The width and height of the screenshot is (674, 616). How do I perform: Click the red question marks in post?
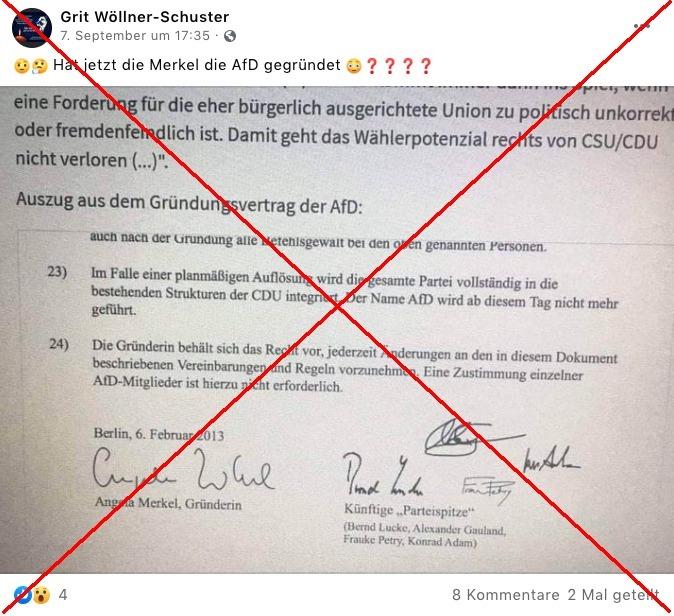pyautogui.click(x=398, y=66)
